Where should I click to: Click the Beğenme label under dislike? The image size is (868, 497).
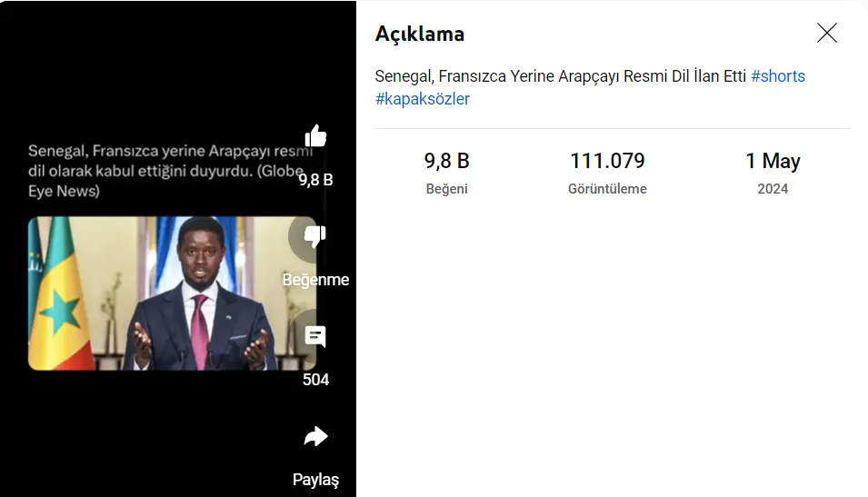[x=315, y=280]
